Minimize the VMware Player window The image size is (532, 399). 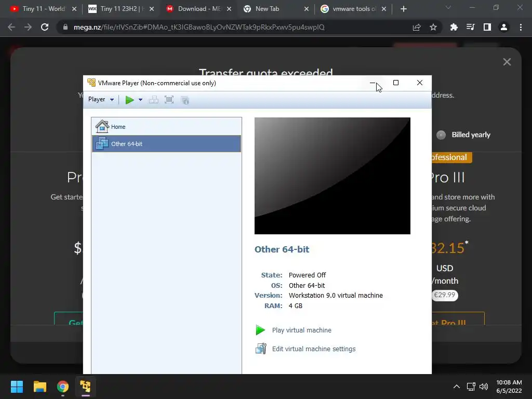tap(372, 83)
